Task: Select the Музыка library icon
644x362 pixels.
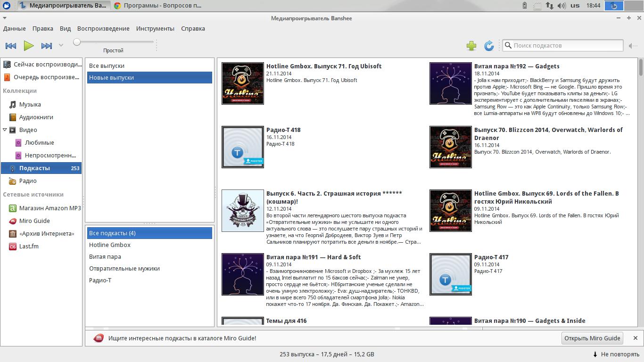Action: coord(13,105)
